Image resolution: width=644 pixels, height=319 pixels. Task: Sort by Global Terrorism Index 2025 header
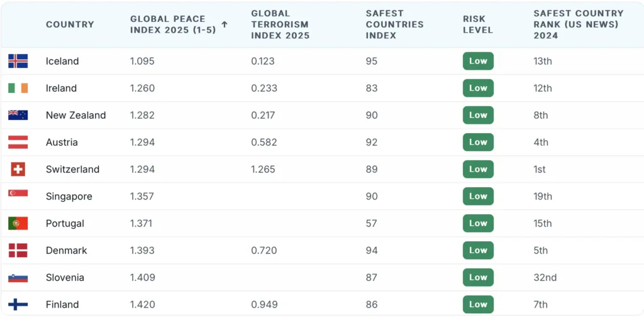coord(280,24)
